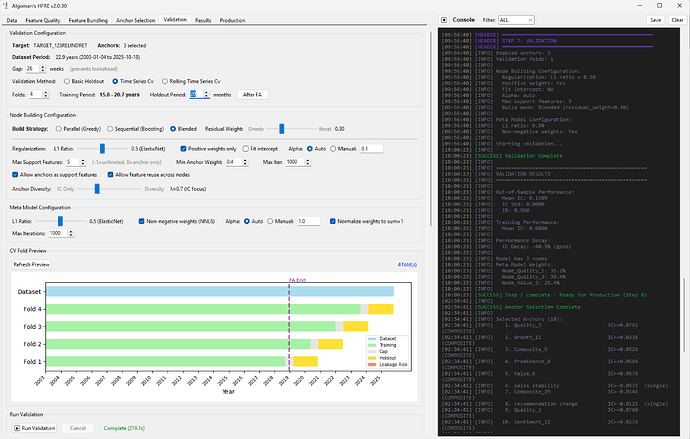Switch to the Production tab
The image size is (690, 439).
pos(232,20)
